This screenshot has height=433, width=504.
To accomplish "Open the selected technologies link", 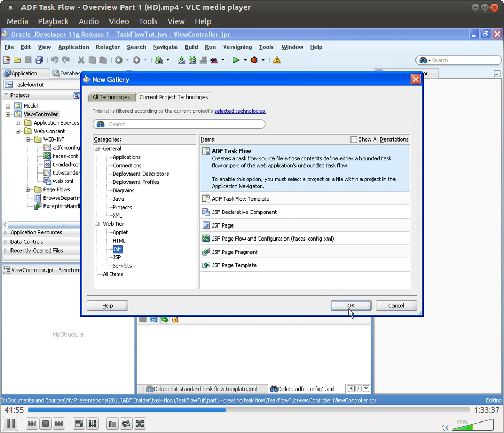I will (x=239, y=111).
